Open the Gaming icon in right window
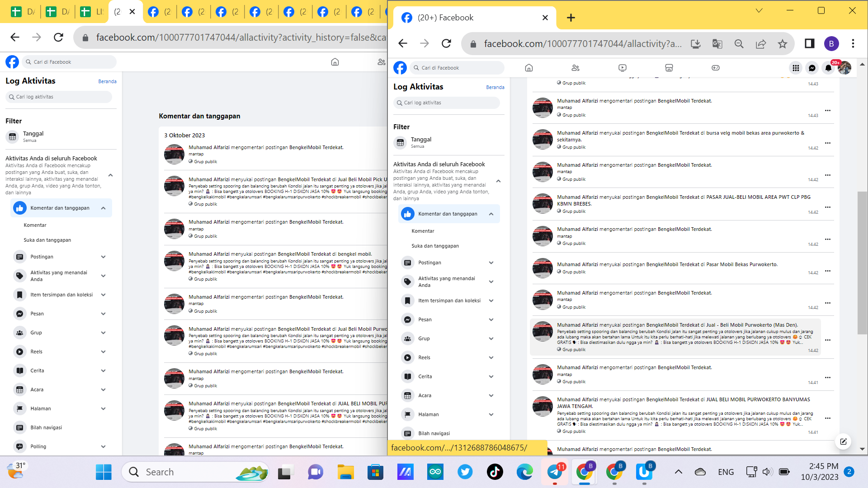 pos(716,68)
